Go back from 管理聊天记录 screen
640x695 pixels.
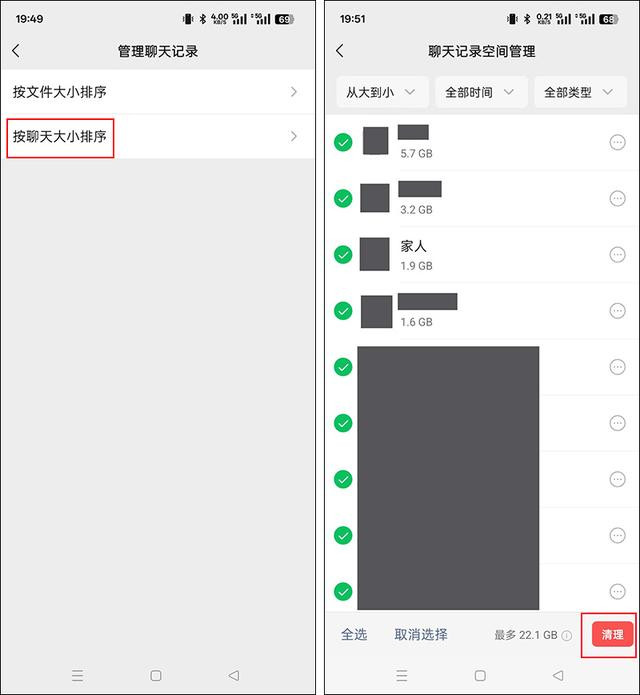16,51
